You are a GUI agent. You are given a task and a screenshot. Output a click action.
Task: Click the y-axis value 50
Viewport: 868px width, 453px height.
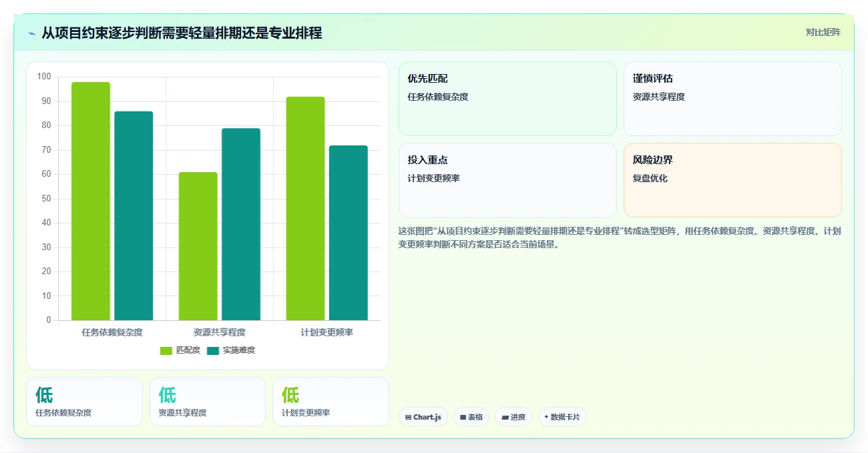pos(46,199)
